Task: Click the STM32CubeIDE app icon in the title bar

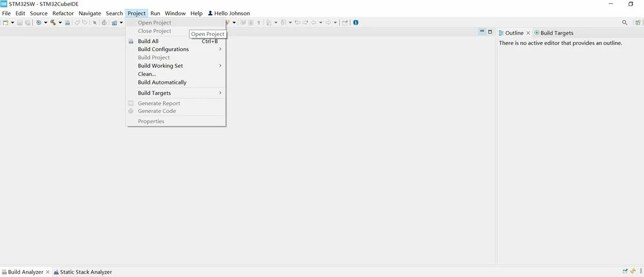Action: coord(4,4)
